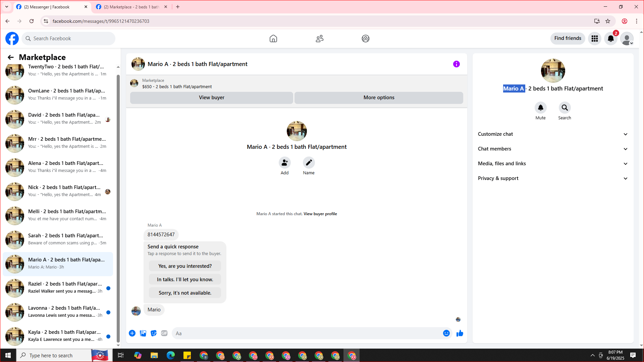Open David conversation
This screenshot has height=362, width=644.
58,119
